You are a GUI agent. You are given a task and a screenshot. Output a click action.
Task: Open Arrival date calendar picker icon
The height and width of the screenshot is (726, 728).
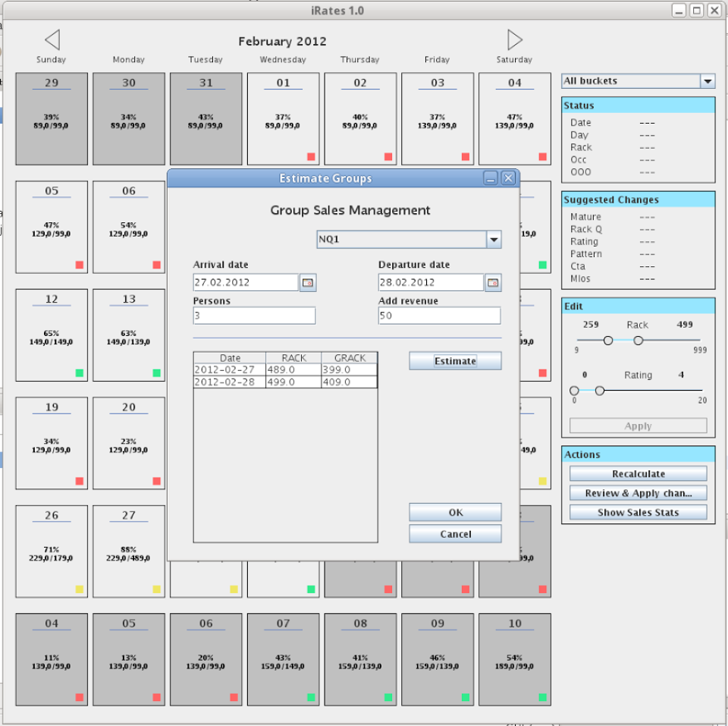pos(308,282)
